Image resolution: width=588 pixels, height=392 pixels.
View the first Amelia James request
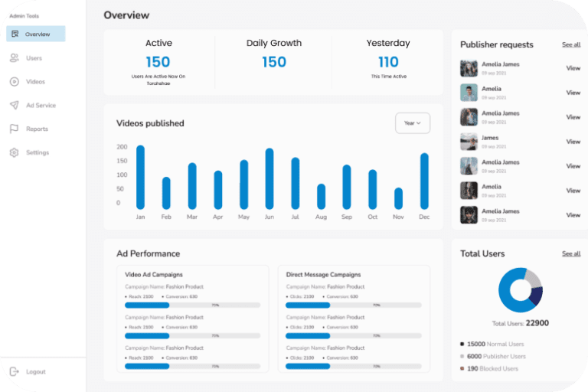tap(573, 68)
